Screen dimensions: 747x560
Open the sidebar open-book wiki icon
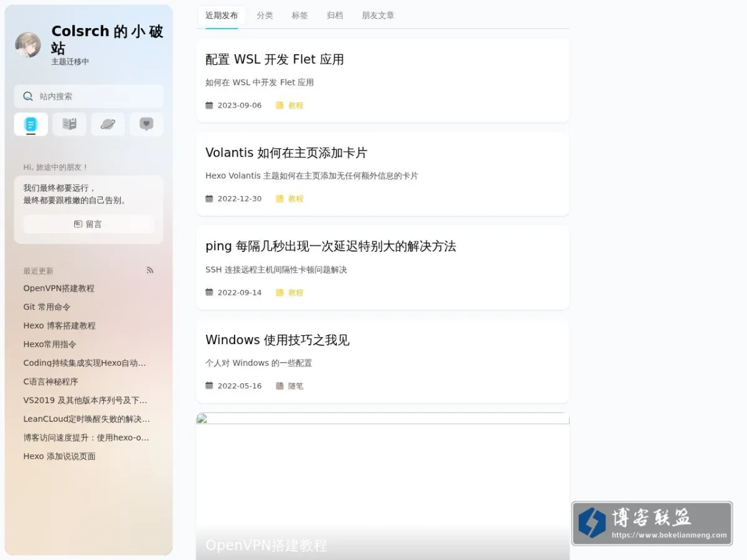[69, 124]
